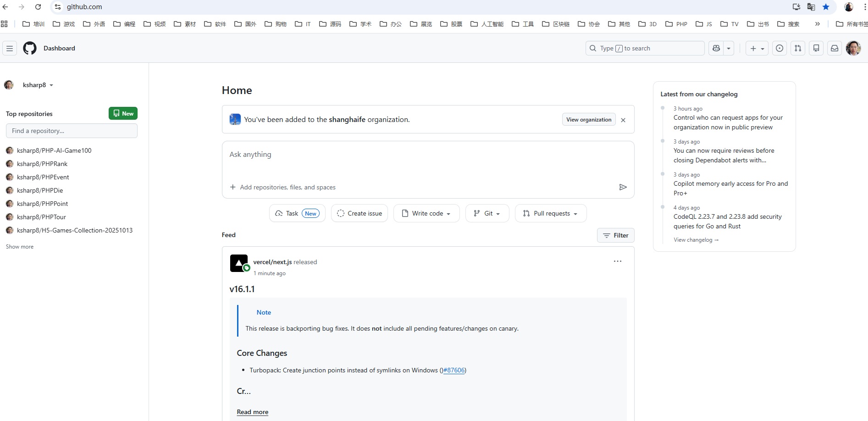Click the green New repository button
This screenshot has width=868, height=421.
[123, 113]
